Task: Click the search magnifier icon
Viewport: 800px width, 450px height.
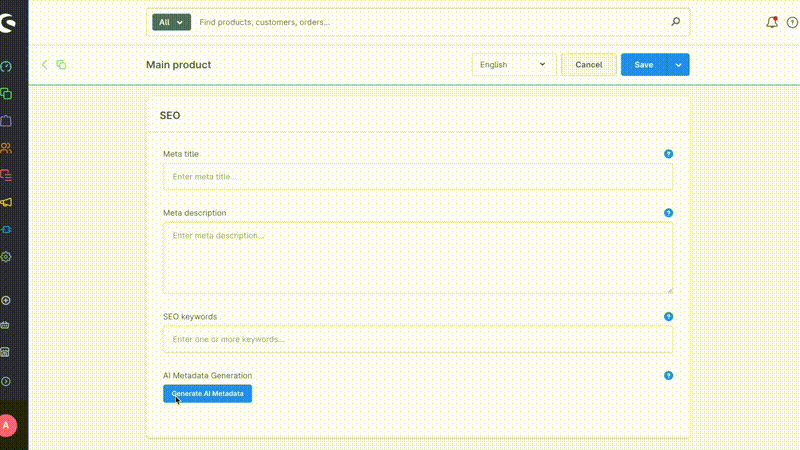Action: click(675, 21)
